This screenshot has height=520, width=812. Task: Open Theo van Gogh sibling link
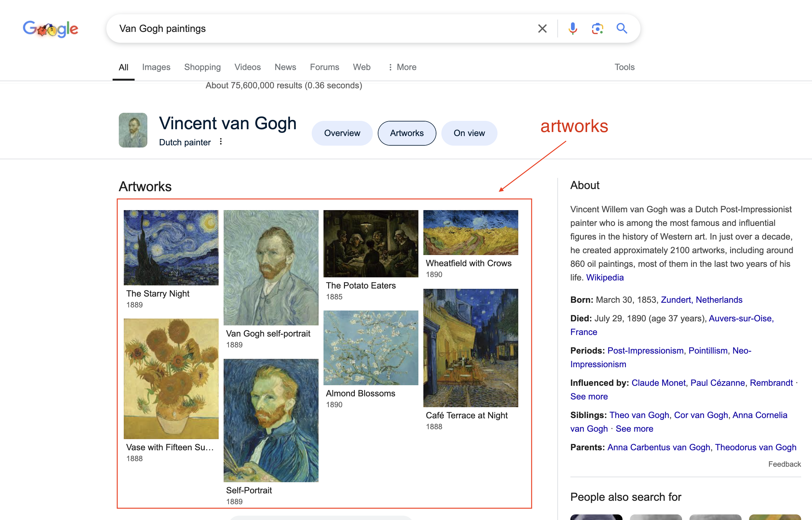(x=639, y=415)
